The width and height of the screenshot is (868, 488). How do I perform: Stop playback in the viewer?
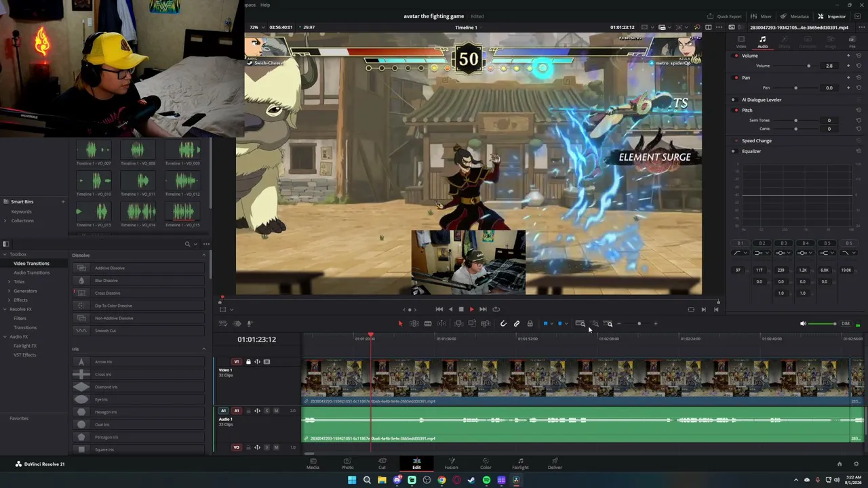coord(461,309)
